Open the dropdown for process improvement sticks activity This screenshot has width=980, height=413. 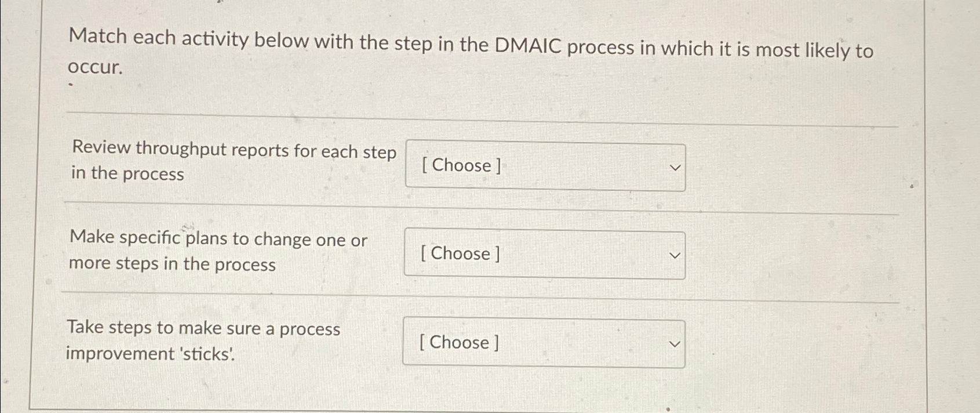pos(545,343)
